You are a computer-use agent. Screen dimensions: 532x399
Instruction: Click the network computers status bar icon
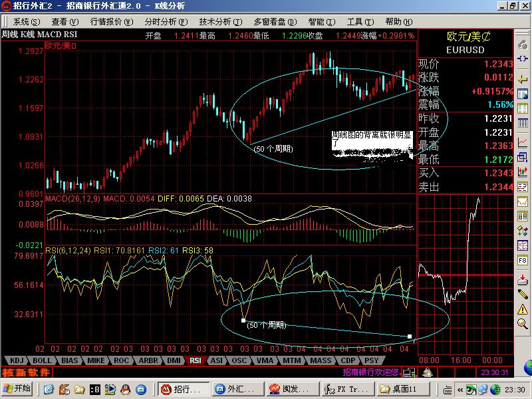(409, 372)
